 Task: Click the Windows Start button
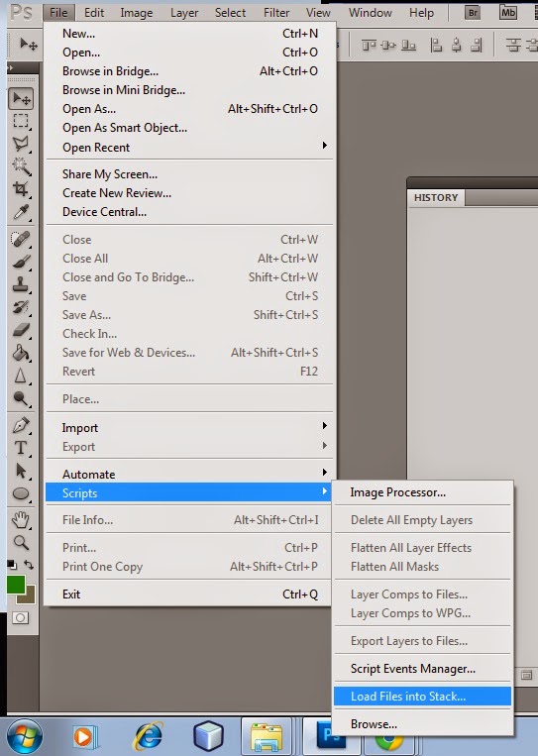tap(24, 736)
